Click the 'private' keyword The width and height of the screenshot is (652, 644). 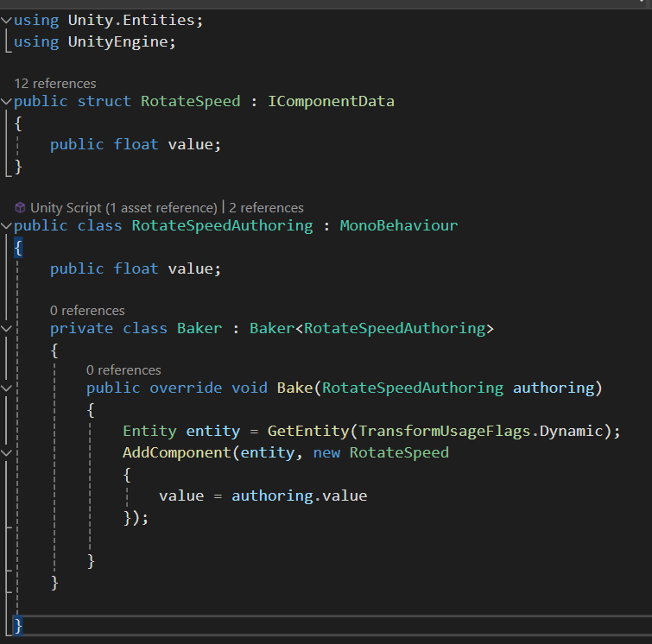(x=81, y=328)
